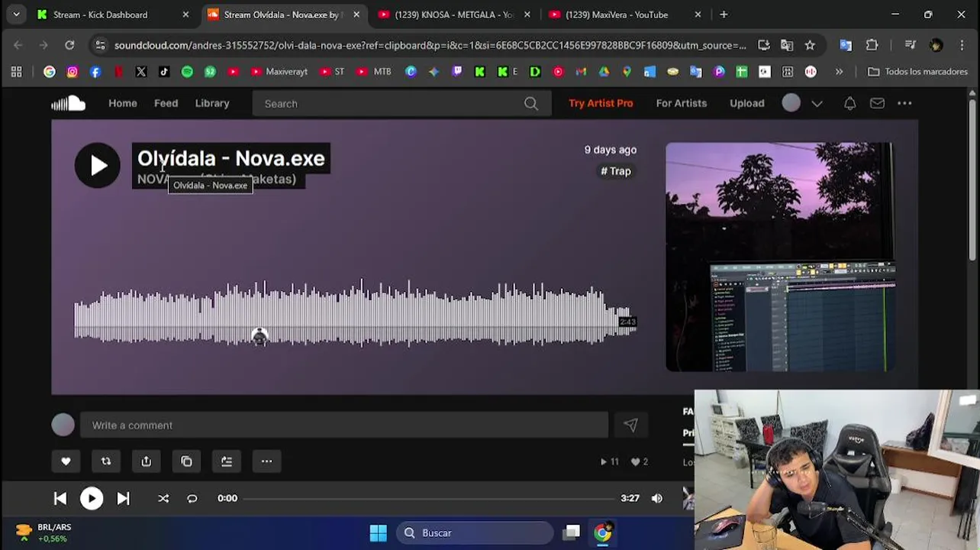Open the Windows Start menu
980x550 pixels.
pos(378,533)
